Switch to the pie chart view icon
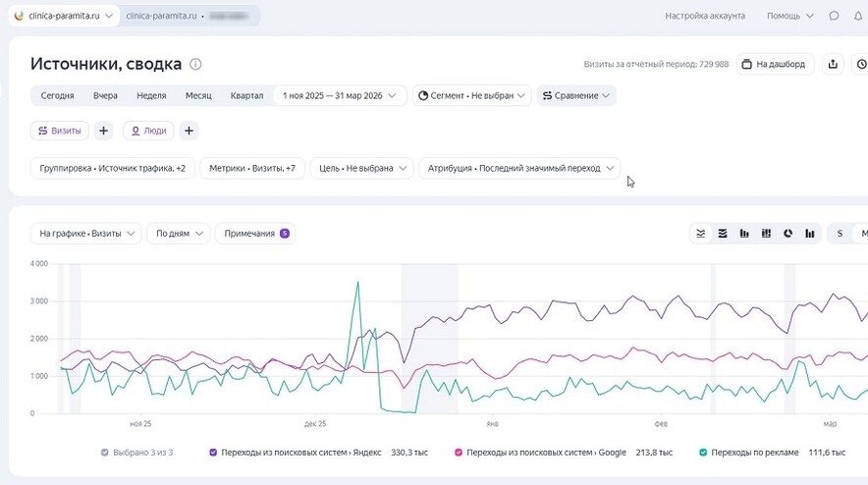The width and height of the screenshot is (868, 485). tap(787, 234)
